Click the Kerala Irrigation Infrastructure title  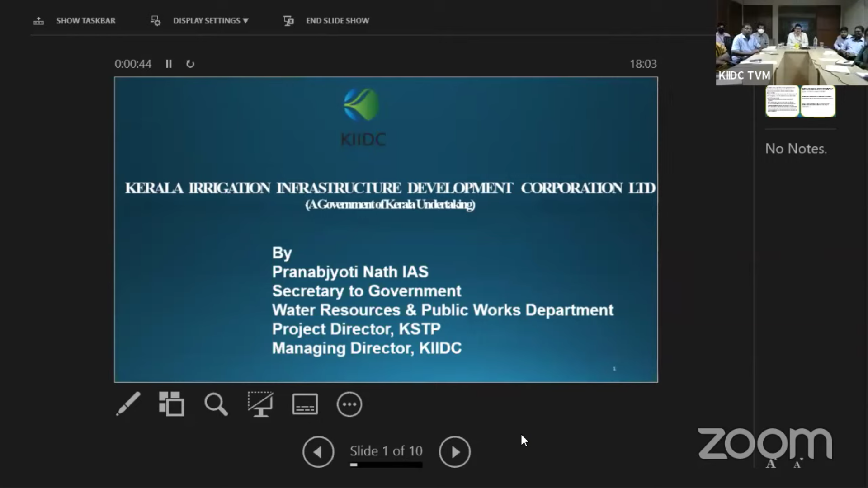[x=390, y=188]
